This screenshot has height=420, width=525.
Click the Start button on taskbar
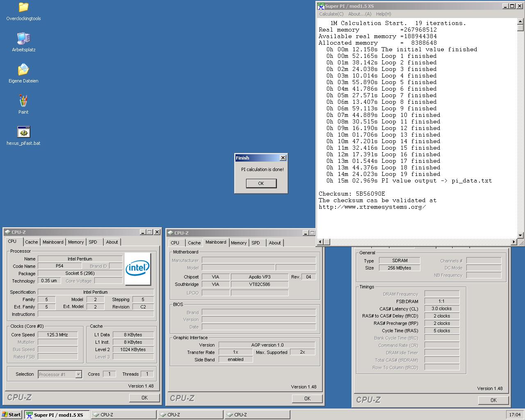[x=11, y=415]
